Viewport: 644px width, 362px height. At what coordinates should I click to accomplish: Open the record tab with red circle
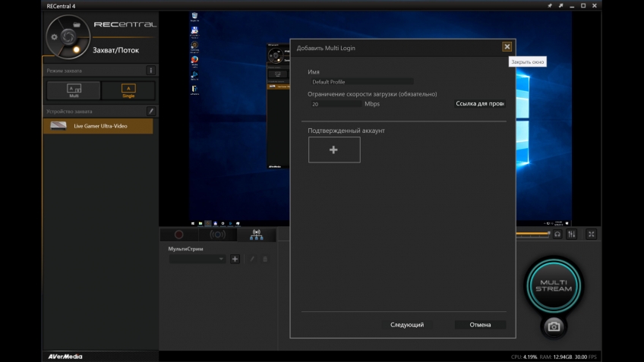tap(178, 235)
